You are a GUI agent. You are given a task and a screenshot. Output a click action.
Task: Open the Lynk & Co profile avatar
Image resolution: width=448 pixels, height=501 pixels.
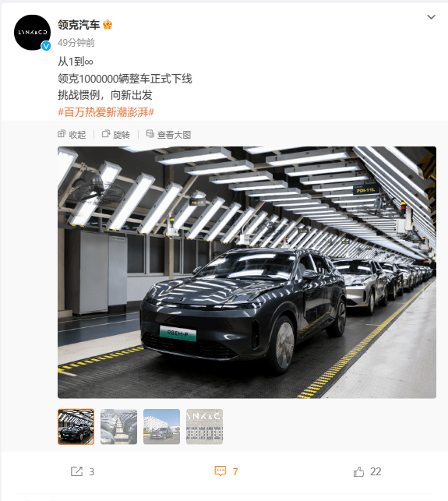click(x=32, y=32)
